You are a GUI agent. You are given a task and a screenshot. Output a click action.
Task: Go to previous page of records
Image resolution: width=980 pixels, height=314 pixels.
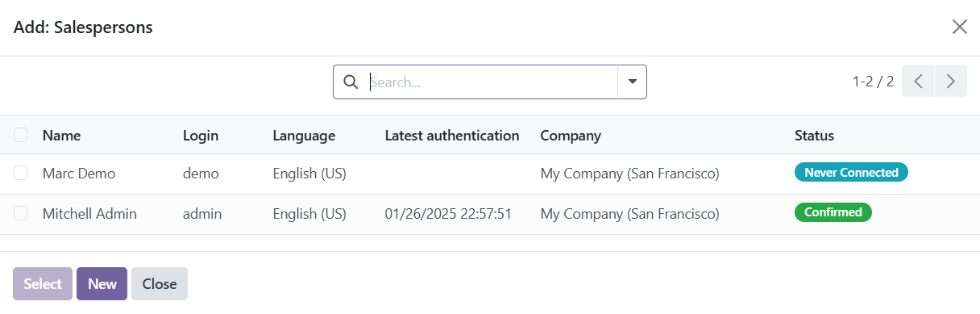click(918, 82)
